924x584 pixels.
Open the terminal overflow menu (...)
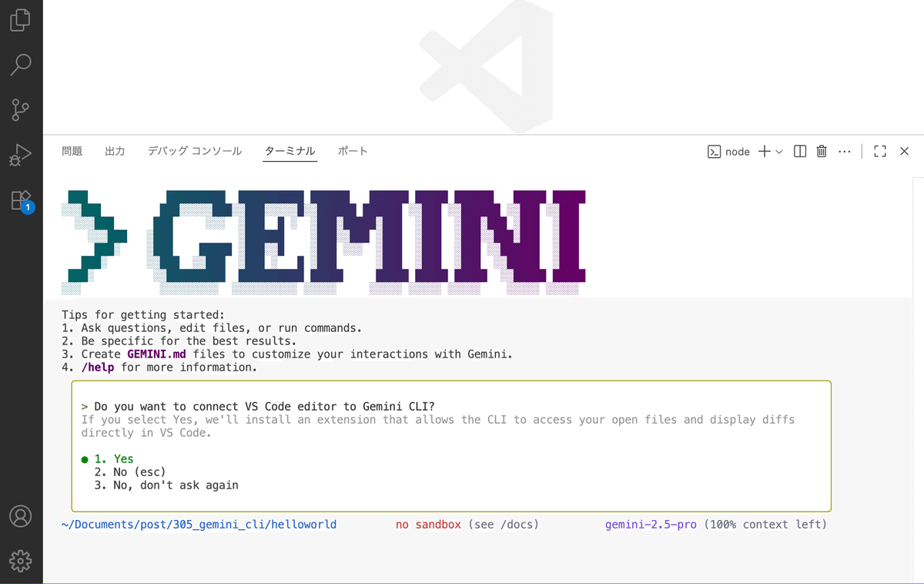point(844,151)
